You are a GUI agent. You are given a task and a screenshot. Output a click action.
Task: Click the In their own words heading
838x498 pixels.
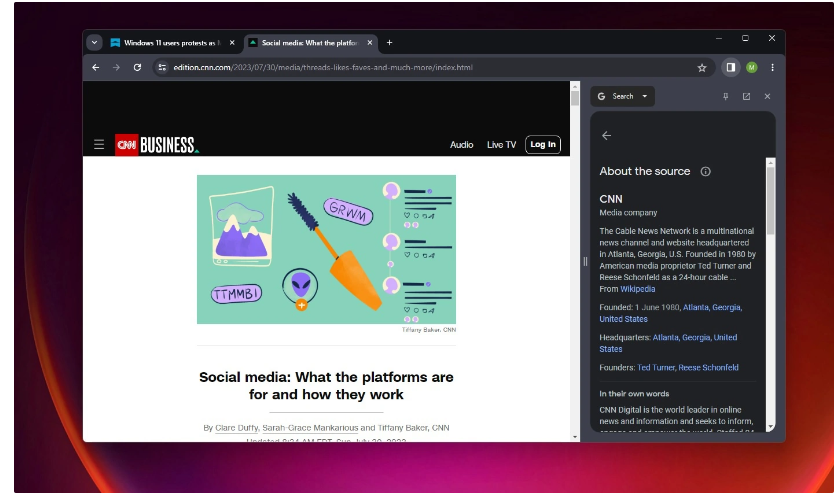(x=634, y=394)
